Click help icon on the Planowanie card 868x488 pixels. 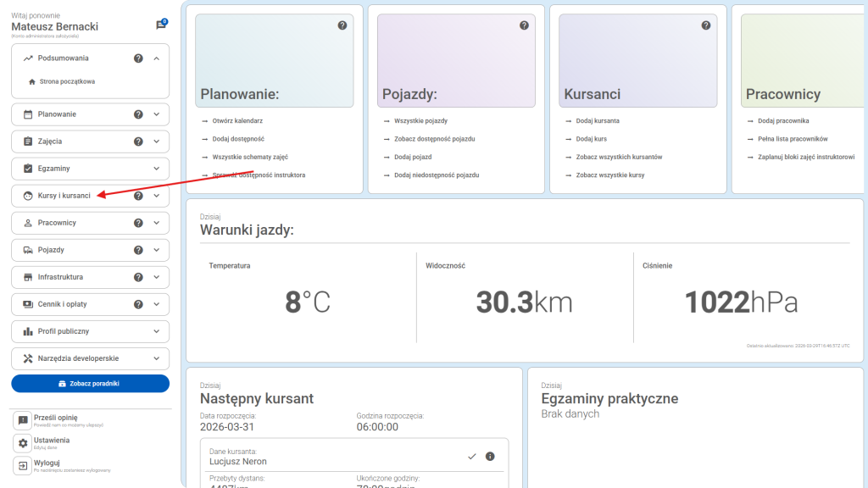[342, 25]
